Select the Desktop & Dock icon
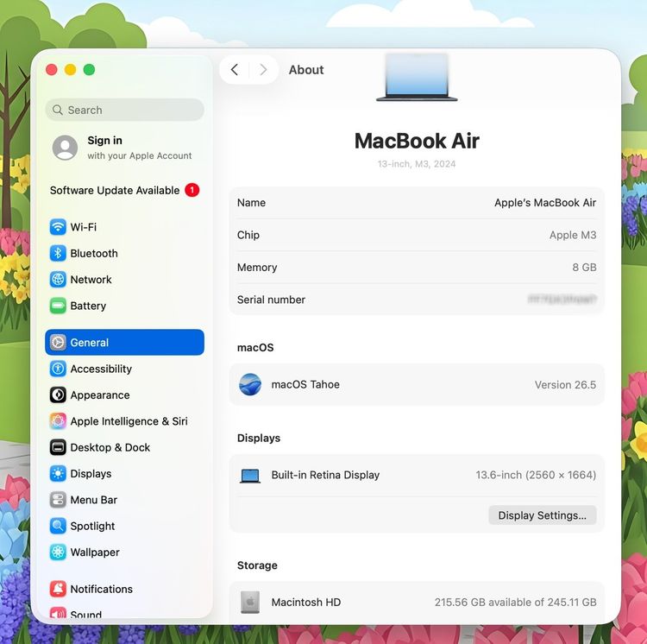 (58, 447)
